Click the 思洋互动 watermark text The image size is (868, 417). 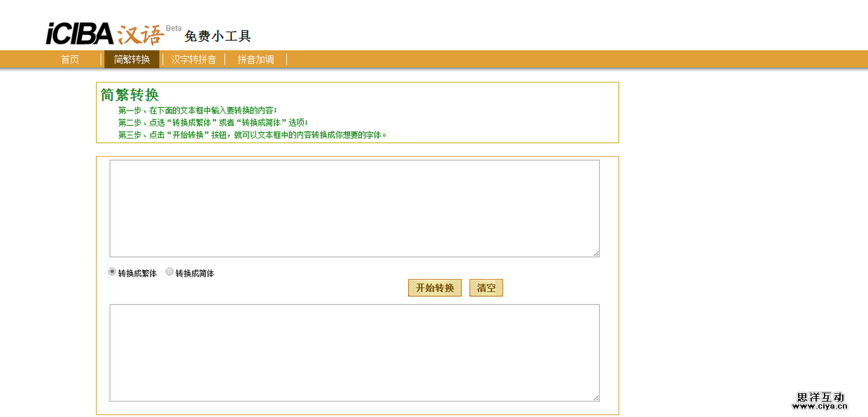[x=820, y=395]
